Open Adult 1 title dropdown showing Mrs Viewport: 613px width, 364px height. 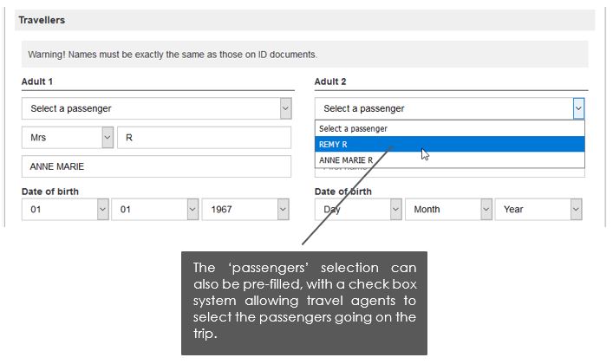pyautogui.click(x=68, y=138)
